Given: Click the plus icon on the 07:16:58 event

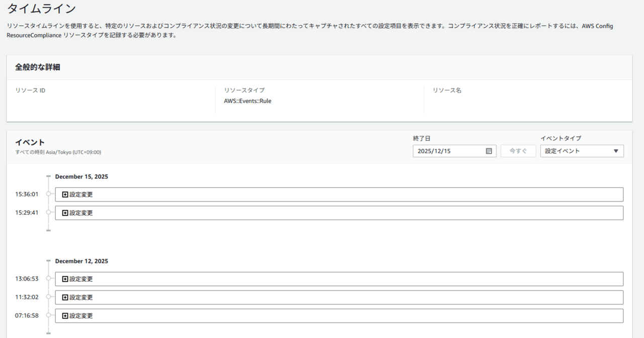Looking at the screenshot, I should pos(65,316).
